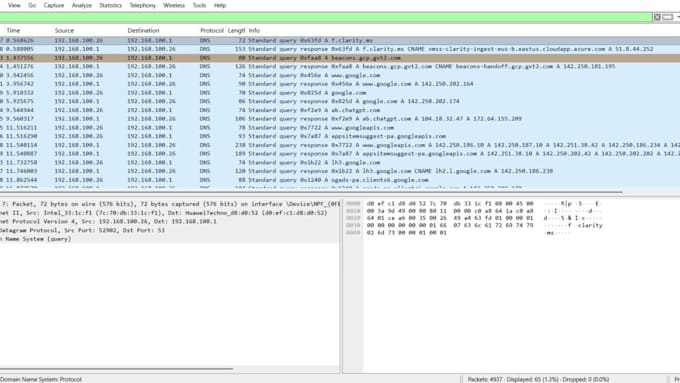Screen dimensions: 680x383
Task: Sort packets by the Length column header
Action: click(236, 30)
